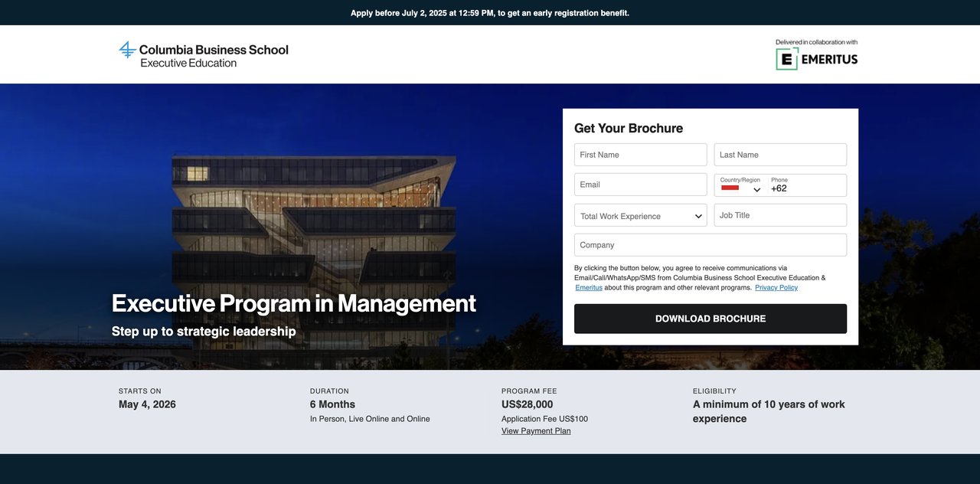
Task: Click the Download Brochure button
Action: click(710, 319)
